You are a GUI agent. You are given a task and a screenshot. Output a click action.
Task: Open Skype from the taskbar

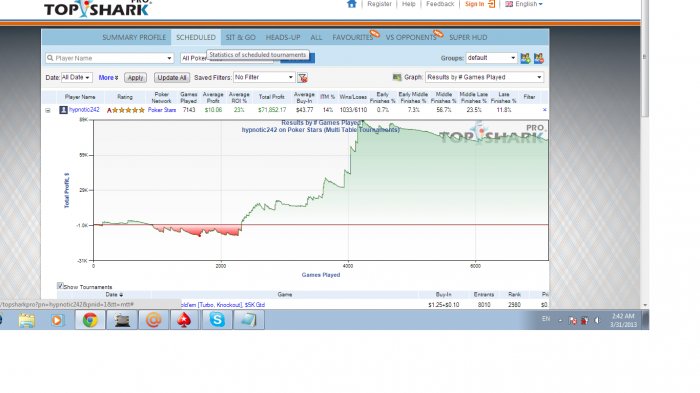[x=217, y=320]
